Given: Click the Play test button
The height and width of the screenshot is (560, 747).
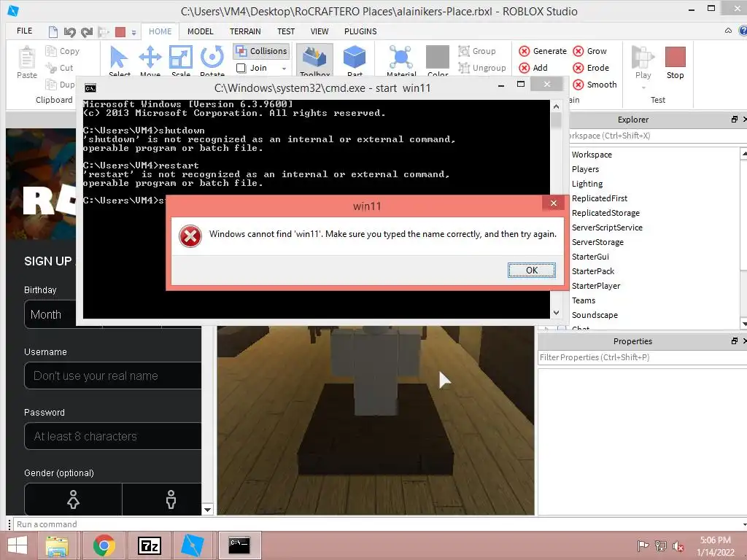Looking at the screenshot, I should pos(643,62).
